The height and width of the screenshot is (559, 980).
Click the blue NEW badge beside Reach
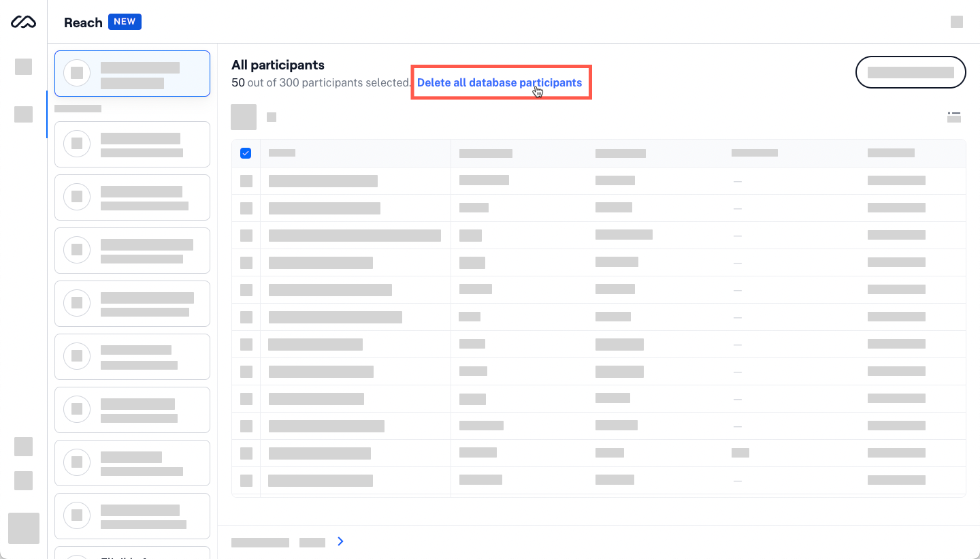[125, 22]
